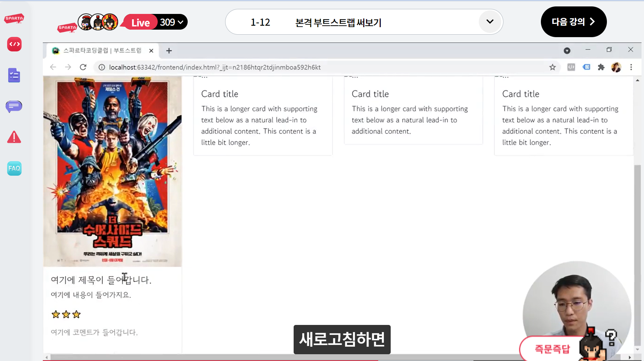Image resolution: width=644 pixels, height=361 pixels.
Task: Click the browser back arrow
Action: [x=53, y=67]
